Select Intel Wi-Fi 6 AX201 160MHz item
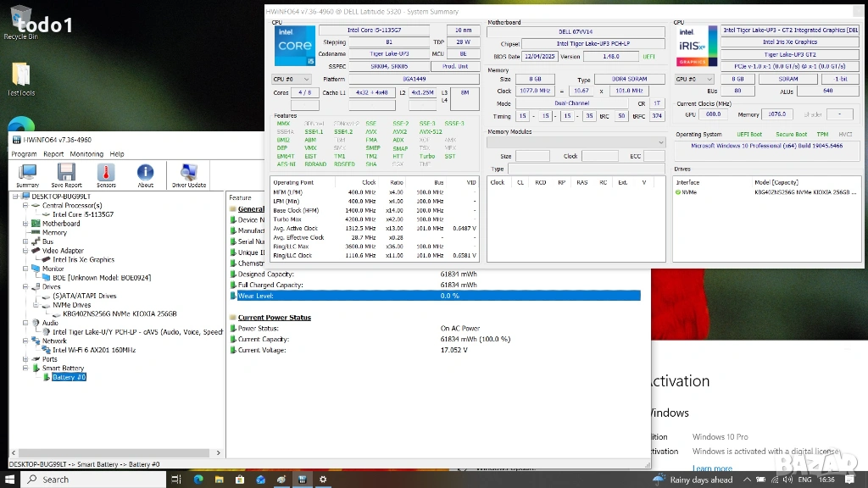The height and width of the screenshot is (488, 868). [x=93, y=350]
